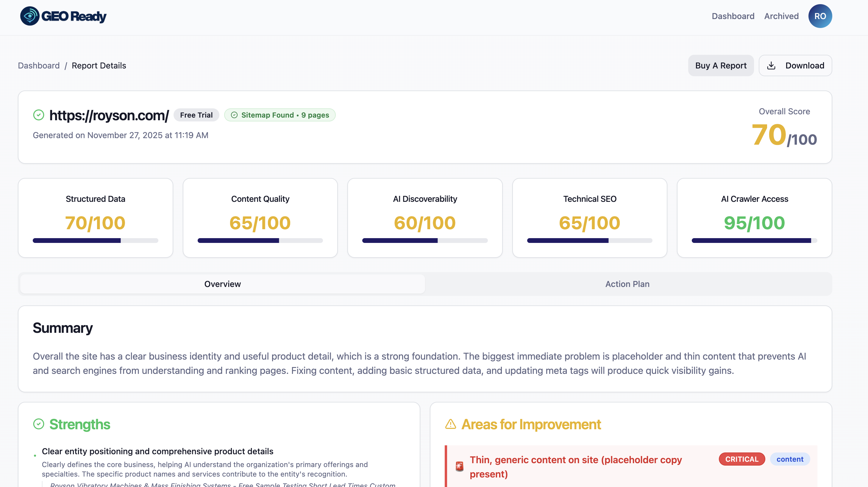868x487 pixels.
Task: Click the AI Crawler Access progress bar
Action: [754, 240]
